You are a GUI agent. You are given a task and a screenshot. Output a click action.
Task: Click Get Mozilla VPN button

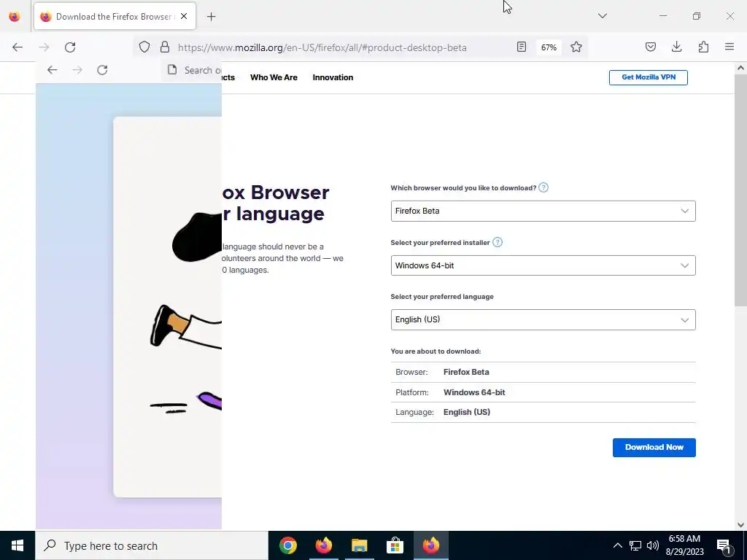(x=649, y=77)
